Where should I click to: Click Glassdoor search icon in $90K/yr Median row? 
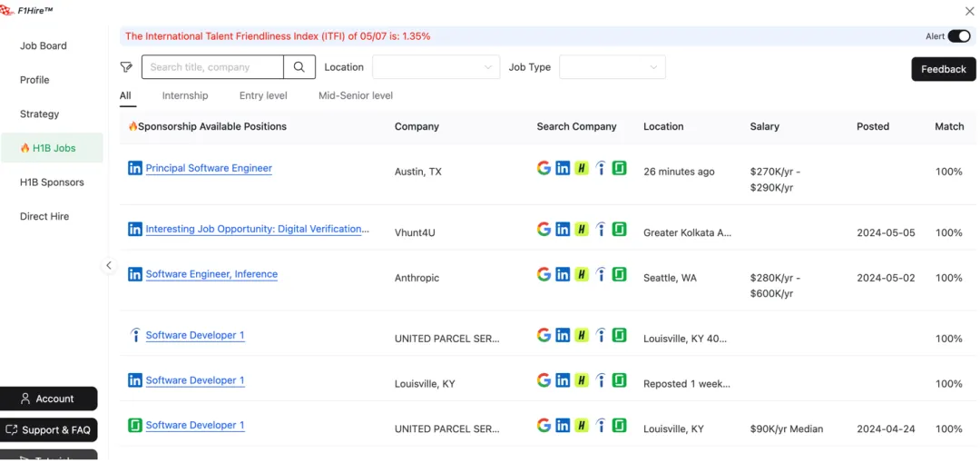[x=620, y=426]
